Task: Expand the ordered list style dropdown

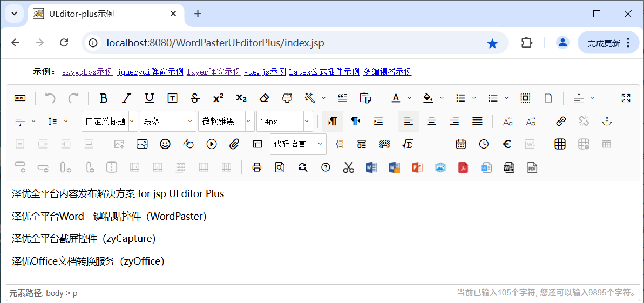Action: click(x=474, y=98)
